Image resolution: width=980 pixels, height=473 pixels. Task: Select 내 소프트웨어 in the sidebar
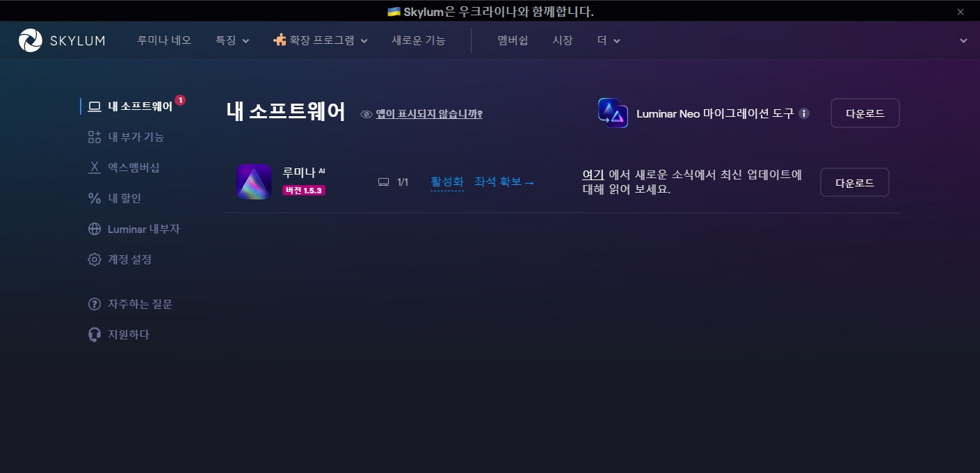(x=140, y=106)
